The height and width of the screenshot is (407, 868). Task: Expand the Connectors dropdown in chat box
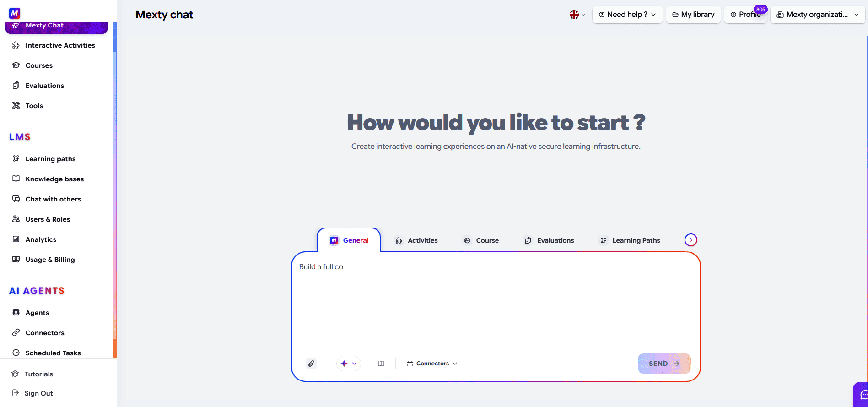432,364
